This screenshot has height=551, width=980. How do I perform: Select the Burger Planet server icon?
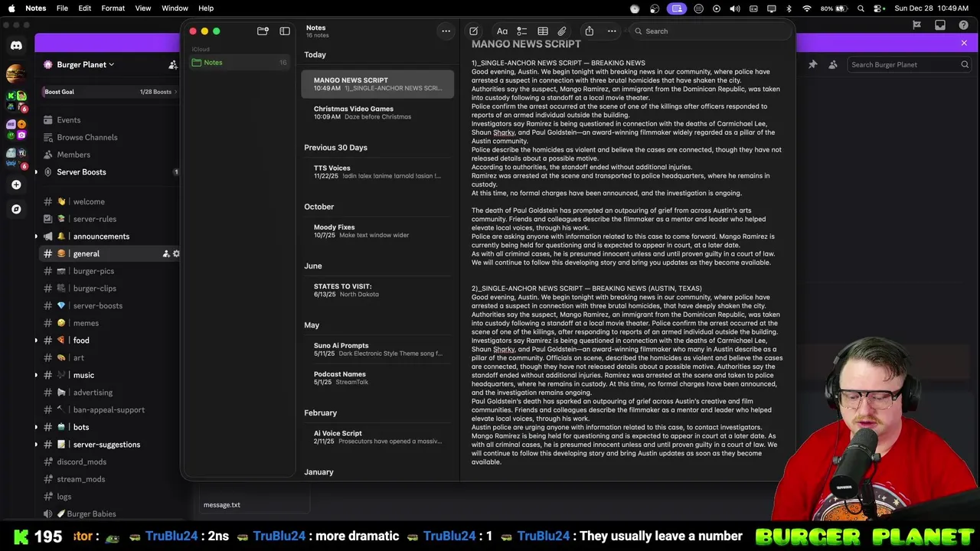pos(16,74)
